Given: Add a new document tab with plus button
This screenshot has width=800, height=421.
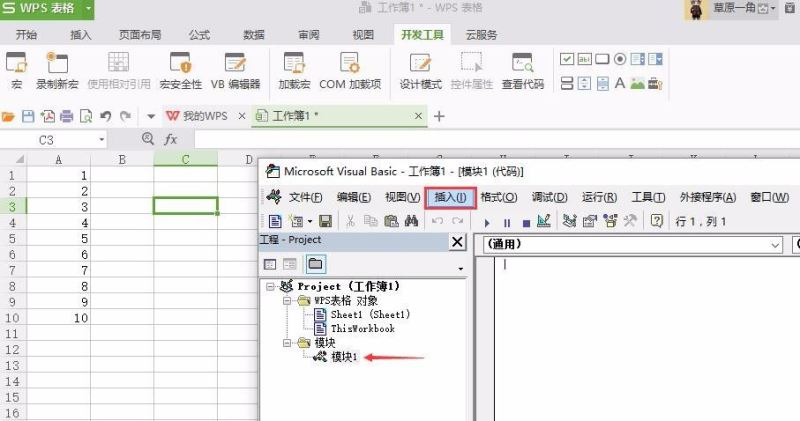Looking at the screenshot, I should (x=439, y=116).
